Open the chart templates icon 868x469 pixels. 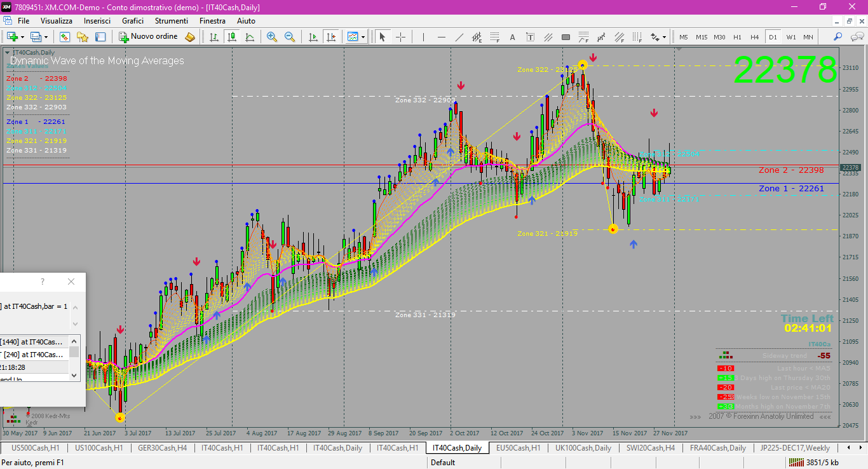tap(353, 37)
